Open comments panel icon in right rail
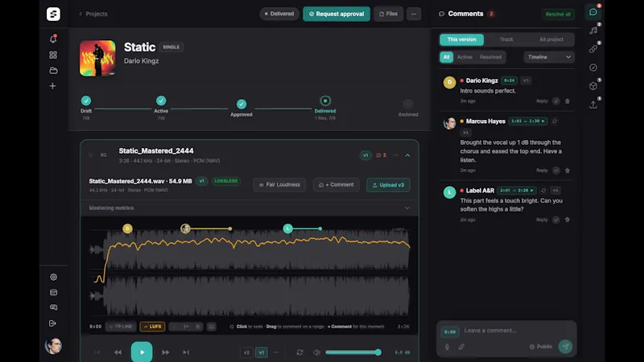 point(593,12)
